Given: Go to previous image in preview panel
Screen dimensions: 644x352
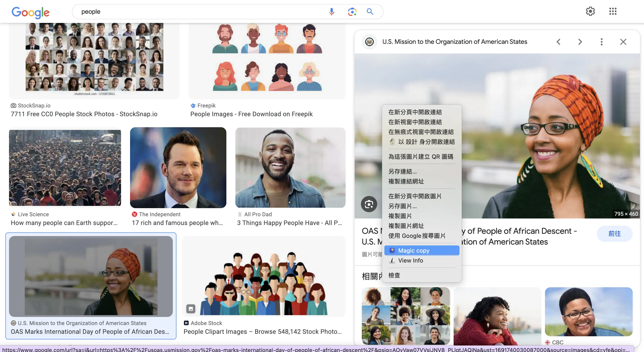Looking at the screenshot, I should pos(558,42).
